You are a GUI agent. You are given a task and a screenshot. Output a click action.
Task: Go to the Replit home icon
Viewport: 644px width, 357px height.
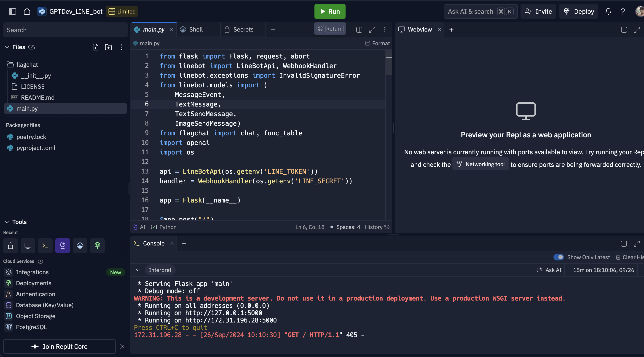click(x=27, y=11)
